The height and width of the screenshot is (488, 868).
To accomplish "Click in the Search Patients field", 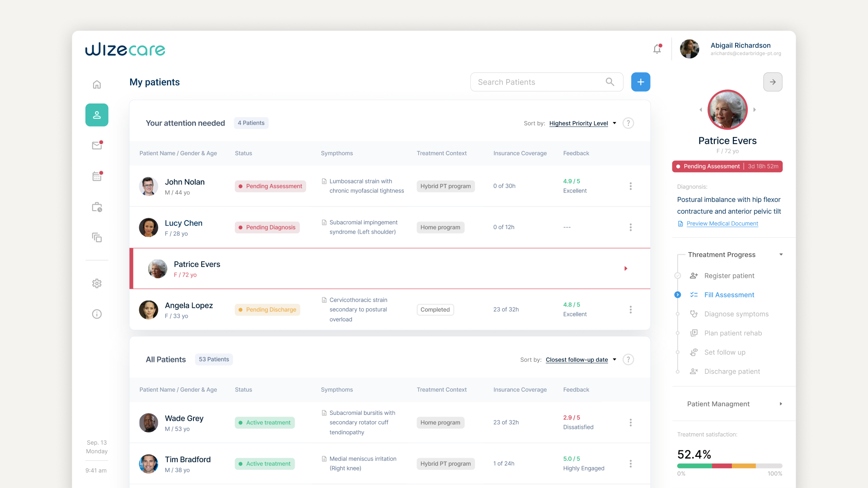I will coord(547,82).
